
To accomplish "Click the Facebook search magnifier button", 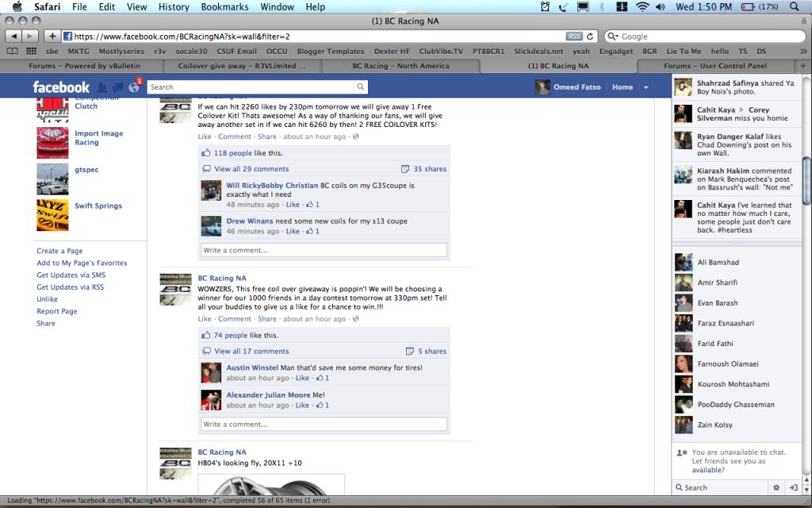I will point(361,87).
